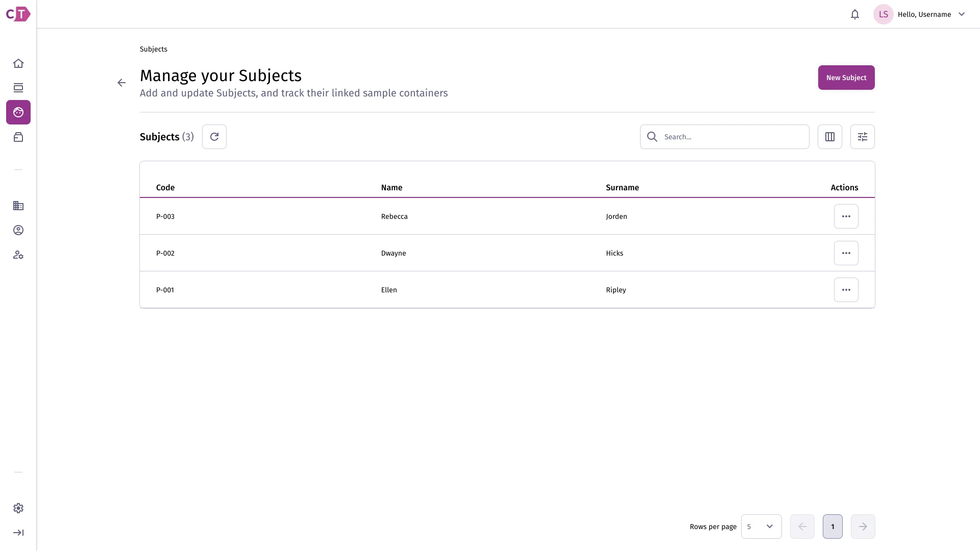The width and height of the screenshot is (980, 551).
Task: Refresh the Subjects list
Action: point(214,137)
